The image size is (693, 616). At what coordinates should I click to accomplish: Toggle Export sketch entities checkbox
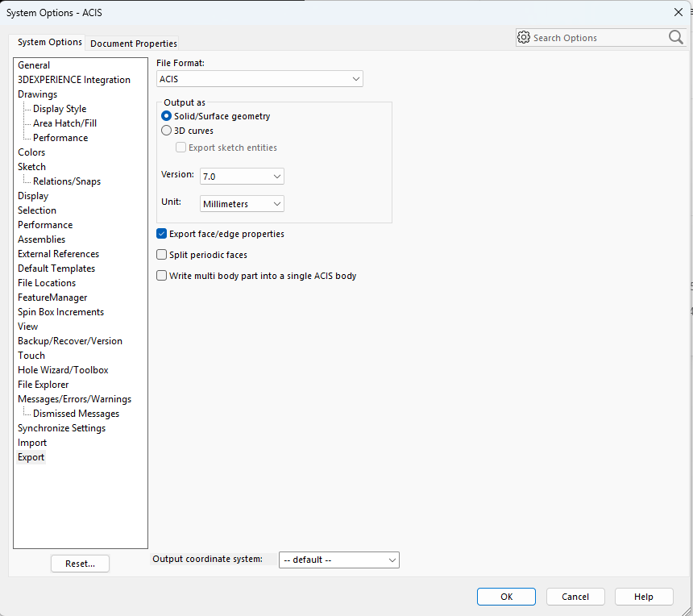181,148
